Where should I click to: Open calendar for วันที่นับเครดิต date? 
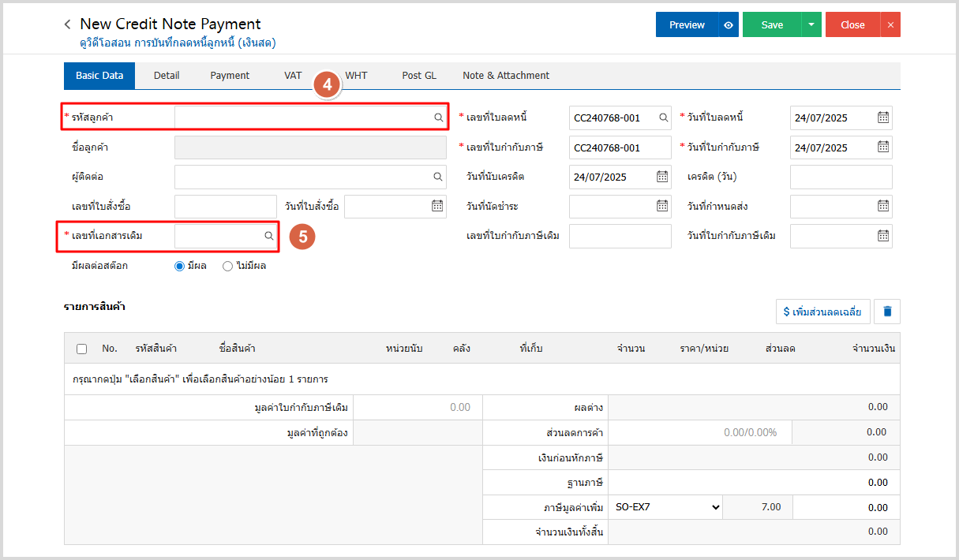pos(662,177)
